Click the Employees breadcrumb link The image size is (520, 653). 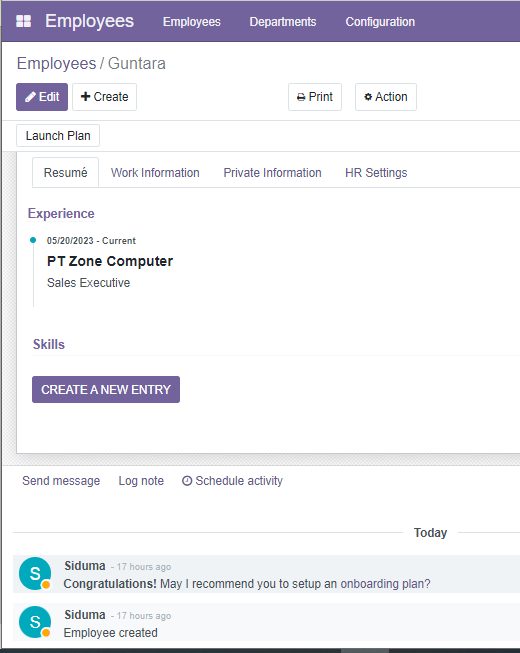click(x=56, y=64)
